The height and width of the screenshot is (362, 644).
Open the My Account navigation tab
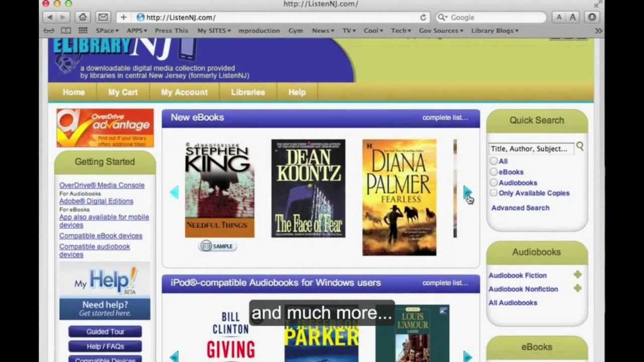coord(184,92)
